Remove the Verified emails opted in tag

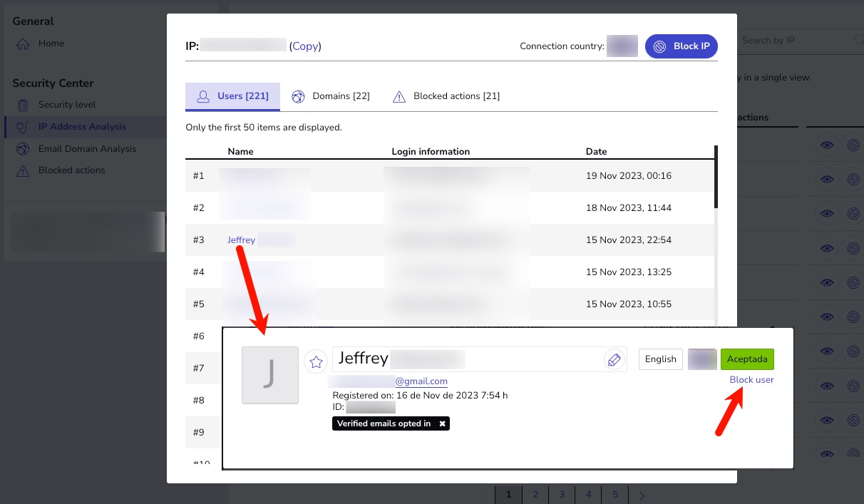(x=443, y=423)
